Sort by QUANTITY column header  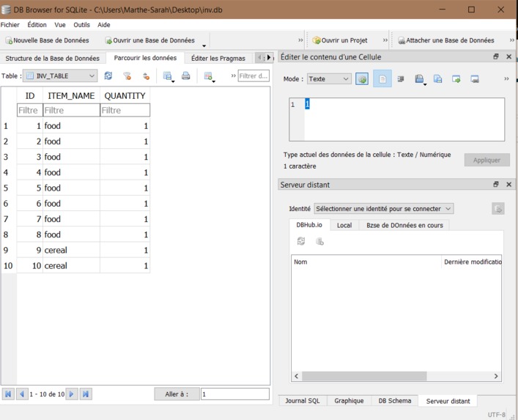click(125, 96)
